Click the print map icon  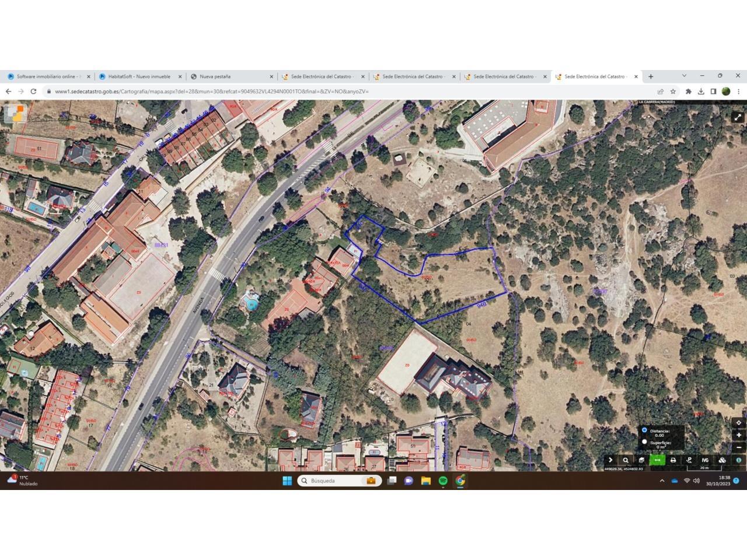point(673,460)
